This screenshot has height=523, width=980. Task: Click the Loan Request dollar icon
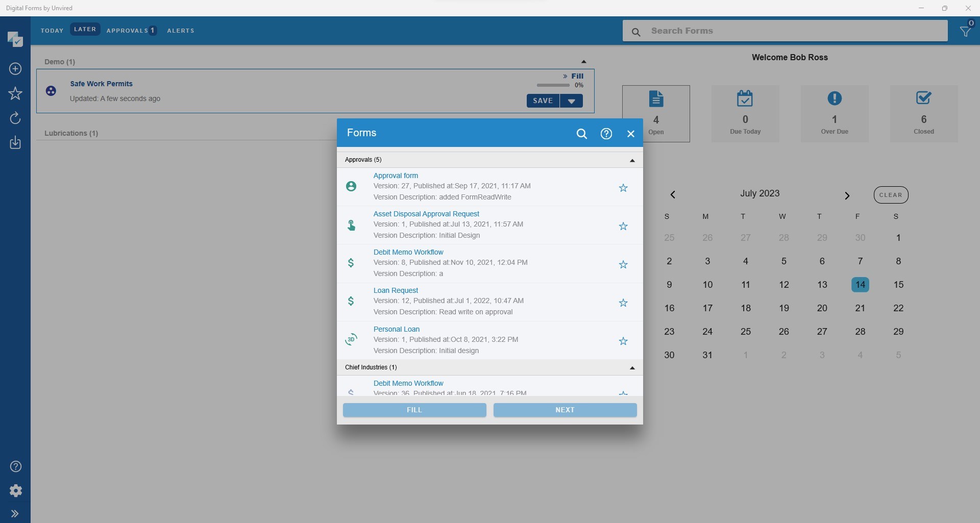pyautogui.click(x=351, y=301)
